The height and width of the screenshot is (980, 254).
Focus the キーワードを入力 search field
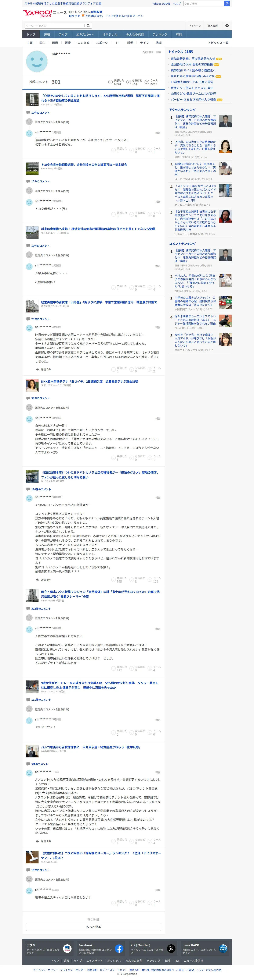pyautogui.click(x=54, y=26)
